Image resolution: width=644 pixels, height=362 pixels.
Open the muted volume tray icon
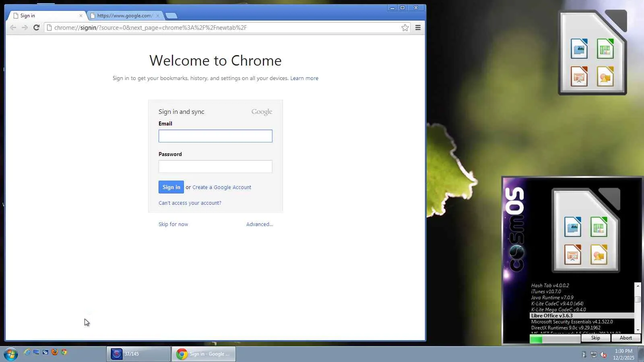tap(604, 354)
